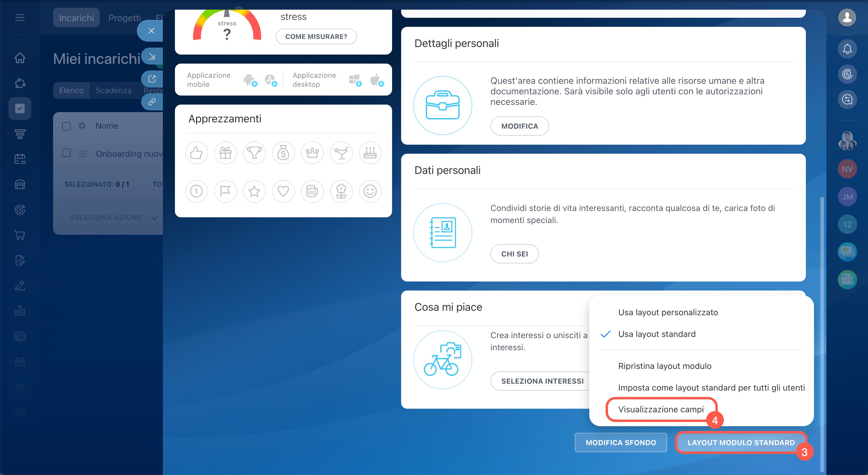The width and height of the screenshot is (868, 475).
Task: Open the Layout modulo standard menu button
Action: click(741, 442)
